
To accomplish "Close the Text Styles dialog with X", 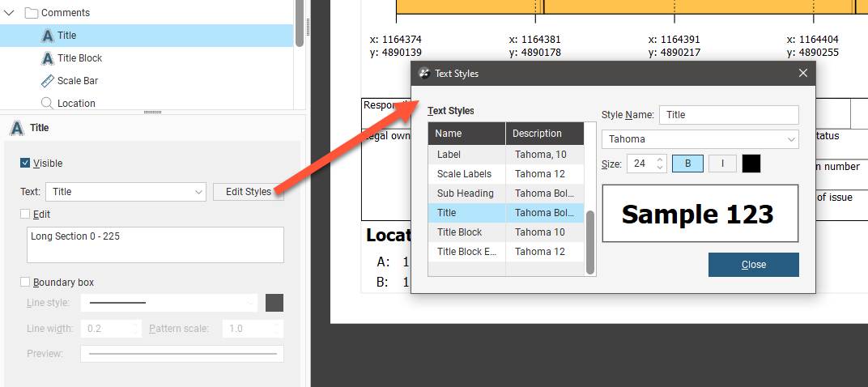I will [803, 74].
